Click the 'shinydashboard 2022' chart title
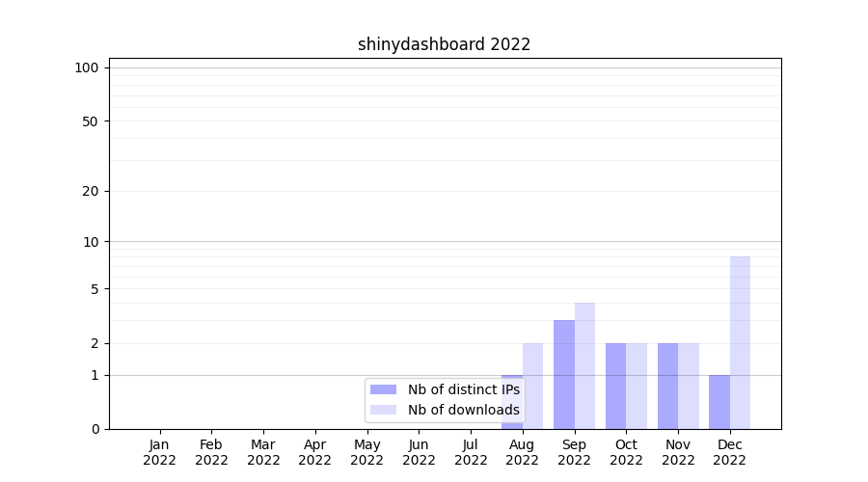This screenshot has width=868, height=482. [444, 44]
